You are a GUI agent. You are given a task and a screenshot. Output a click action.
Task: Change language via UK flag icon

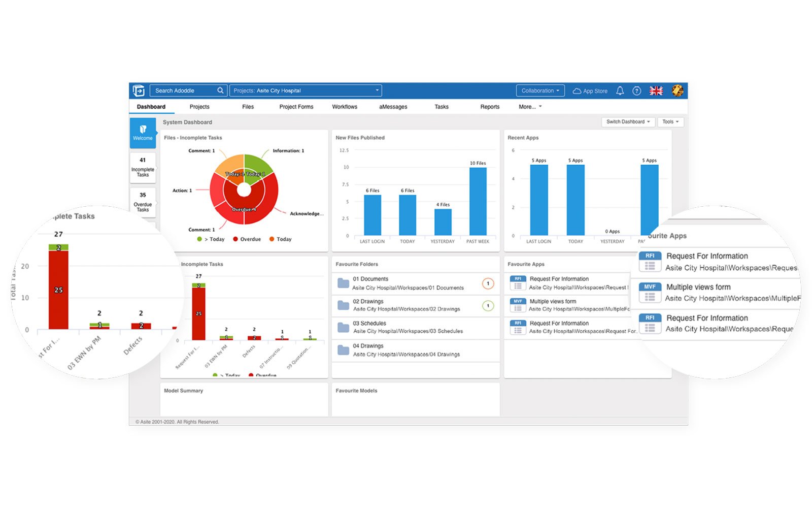(x=656, y=91)
